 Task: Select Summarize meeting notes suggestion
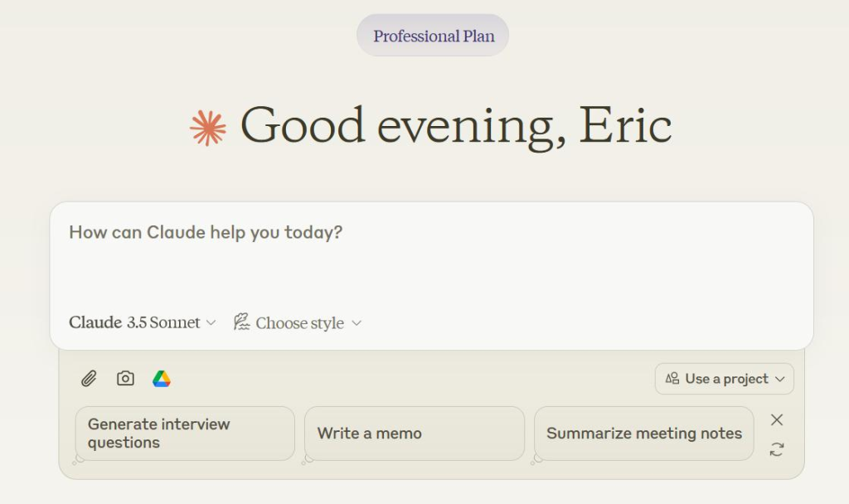[643, 434]
